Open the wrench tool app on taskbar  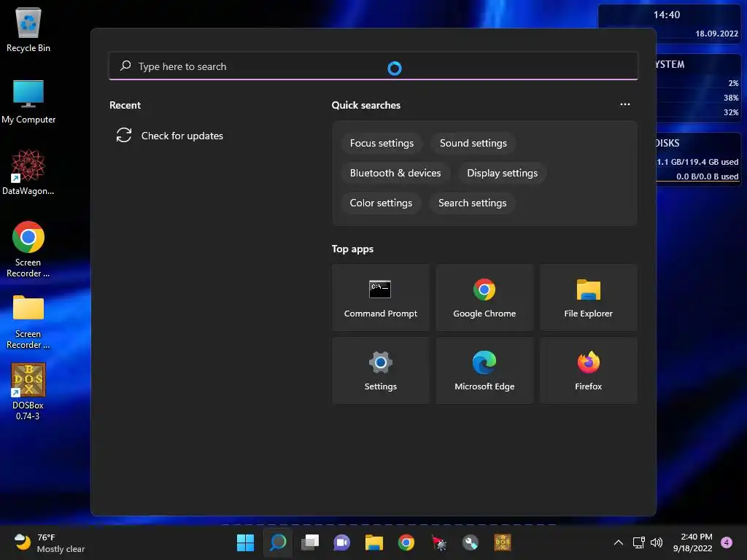click(x=471, y=542)
